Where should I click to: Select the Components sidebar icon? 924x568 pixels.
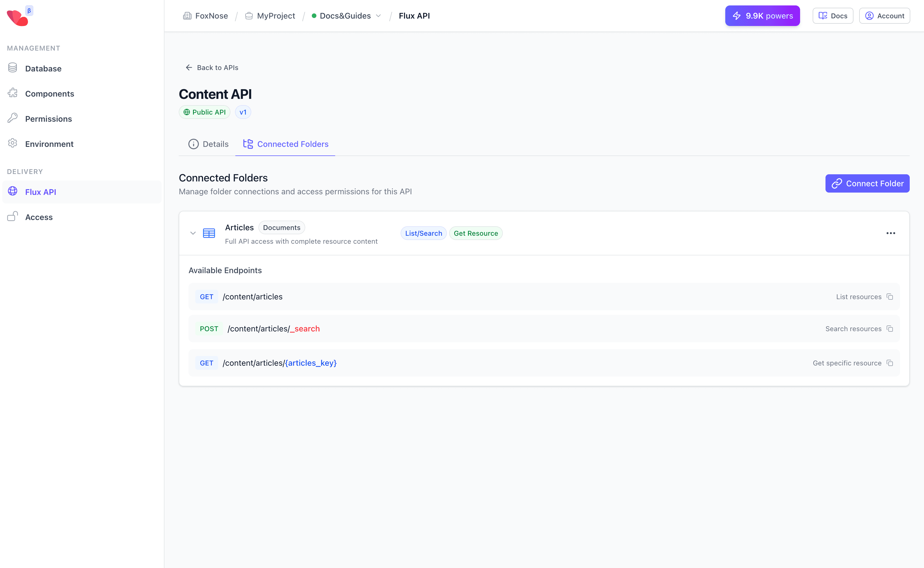point(12,93)
